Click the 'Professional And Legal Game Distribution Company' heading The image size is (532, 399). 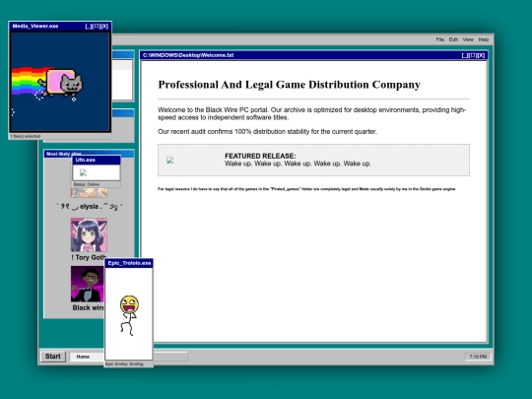coord(290,85)
